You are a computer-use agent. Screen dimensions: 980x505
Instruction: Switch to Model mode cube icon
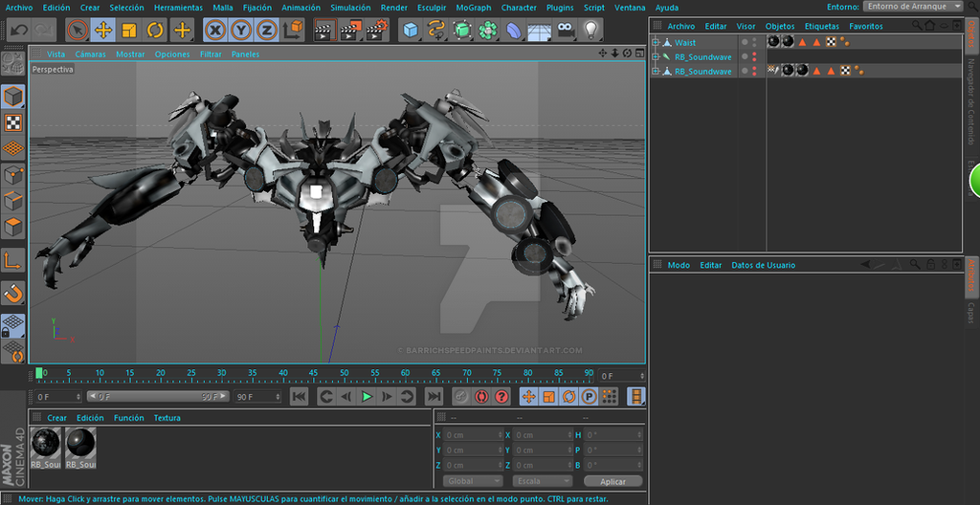13,97
